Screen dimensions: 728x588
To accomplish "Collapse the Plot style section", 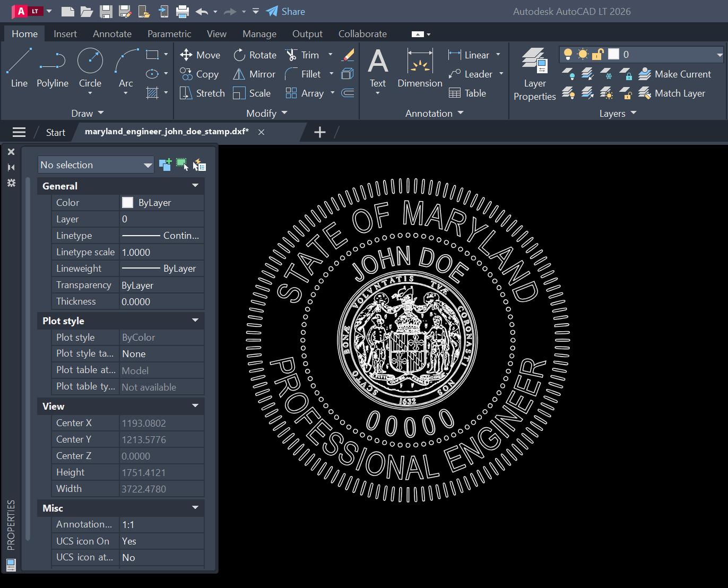I will pos(195,321).
